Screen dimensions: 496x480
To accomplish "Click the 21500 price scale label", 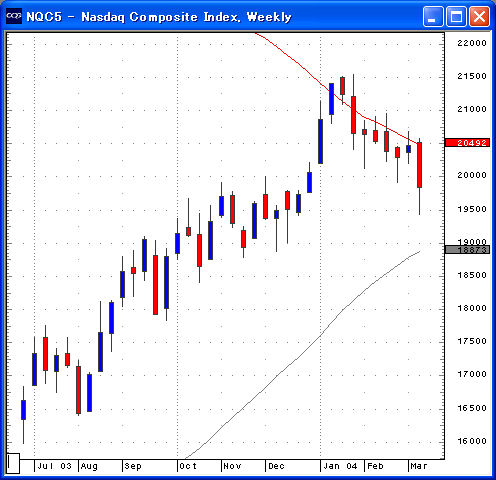I will (x=472, y=76).
